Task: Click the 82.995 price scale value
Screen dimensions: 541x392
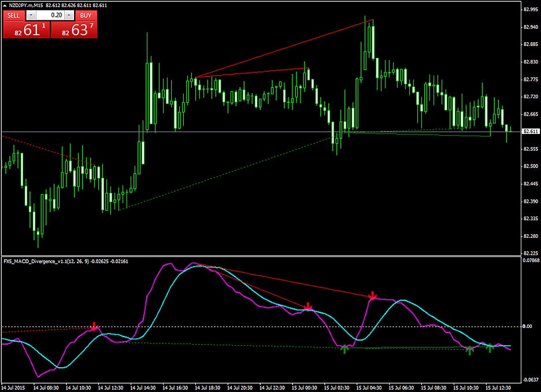Action: click(531, 9)
